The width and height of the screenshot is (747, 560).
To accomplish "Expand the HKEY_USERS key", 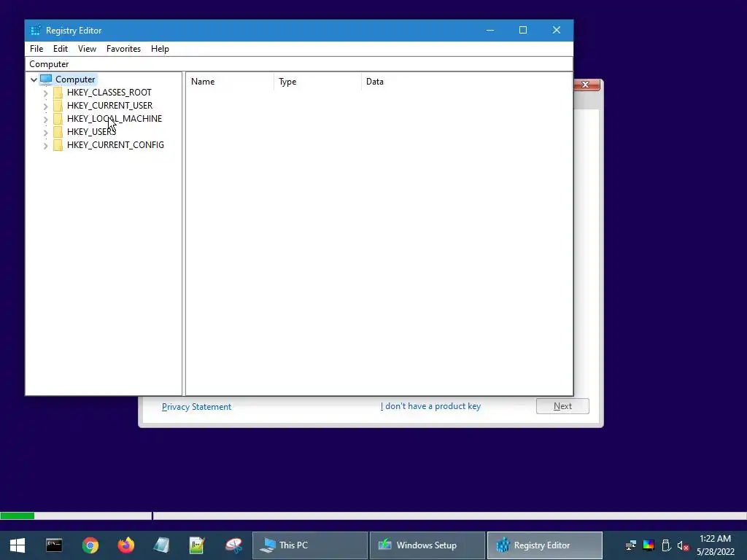I will point(45,133).
